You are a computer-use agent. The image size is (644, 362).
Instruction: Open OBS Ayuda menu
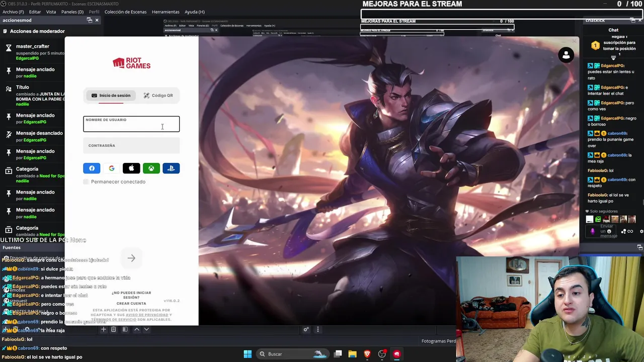[195, 12]
